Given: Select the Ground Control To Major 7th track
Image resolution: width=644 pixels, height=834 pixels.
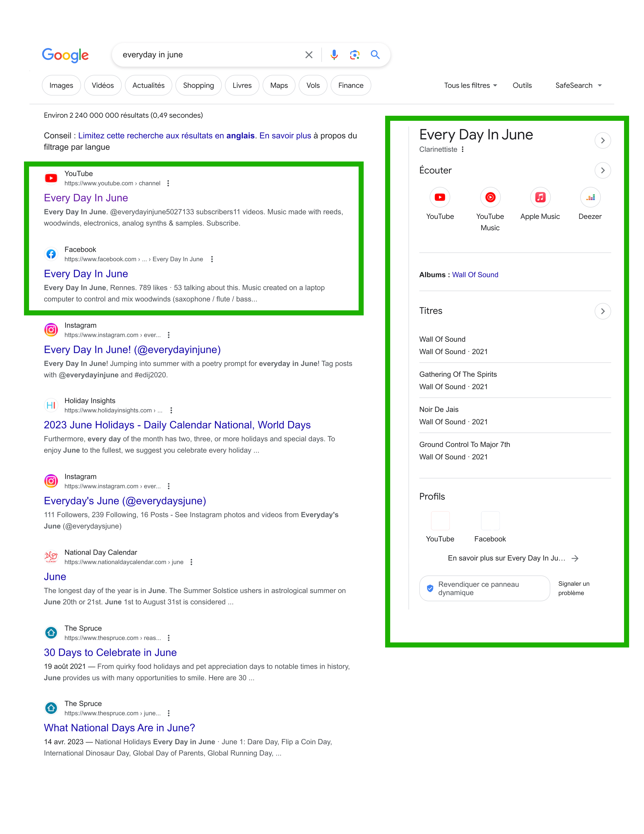Looking at the screenshot, I should pyautogui.click(x=464, y=445).
